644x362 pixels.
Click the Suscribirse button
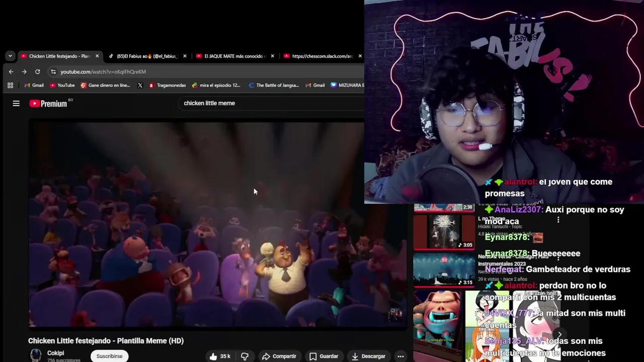point(109,356)
